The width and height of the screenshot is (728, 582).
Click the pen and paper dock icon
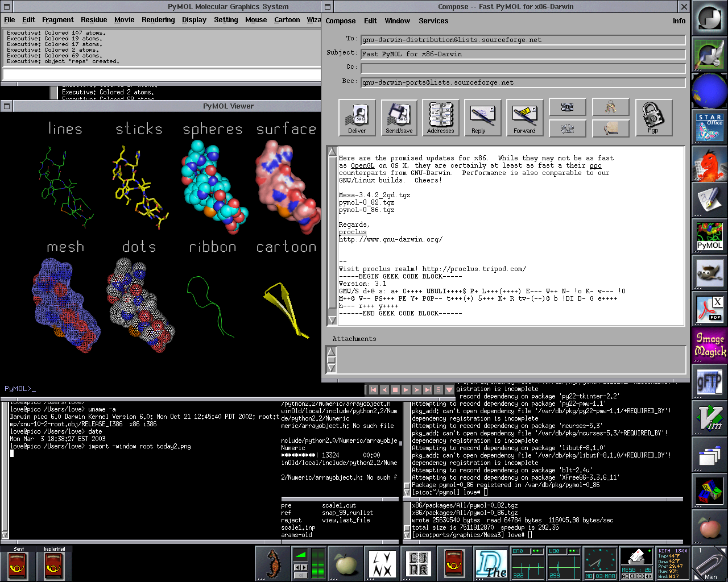tap(709, 200)
